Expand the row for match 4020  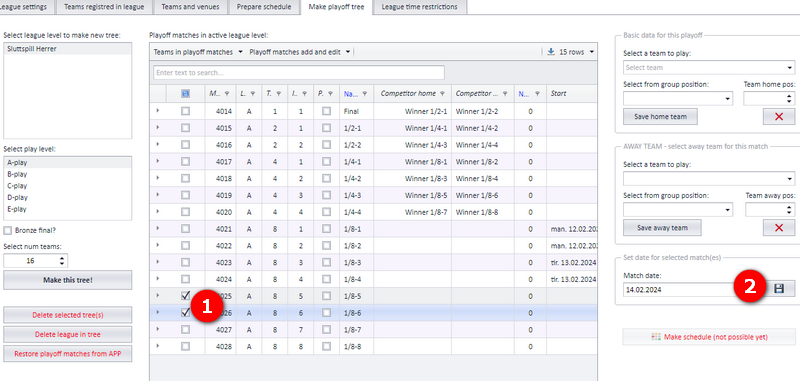(x=158, y=212)
